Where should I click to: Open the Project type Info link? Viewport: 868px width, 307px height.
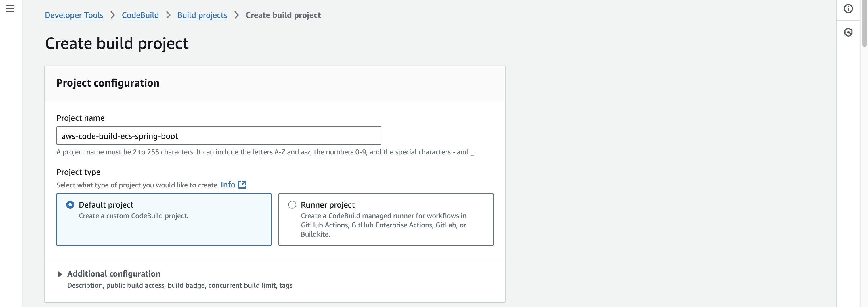tap(228, 185)
